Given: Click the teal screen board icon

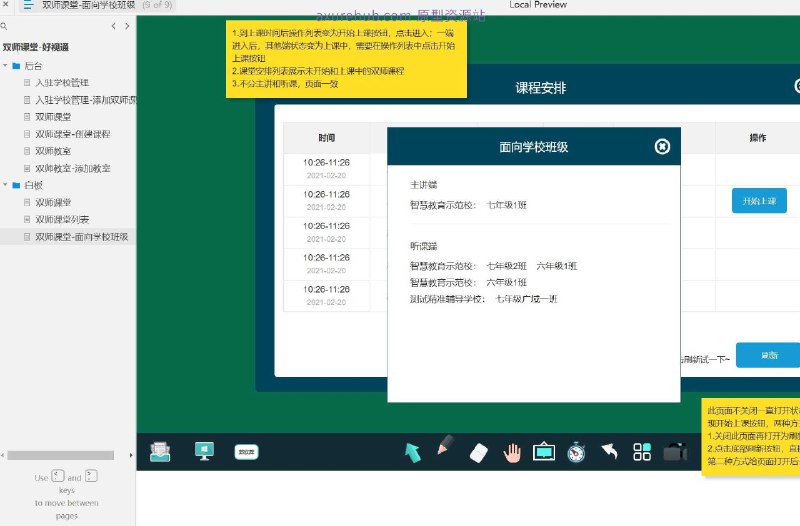Looking at the screenshot, I should click(544, 452).
